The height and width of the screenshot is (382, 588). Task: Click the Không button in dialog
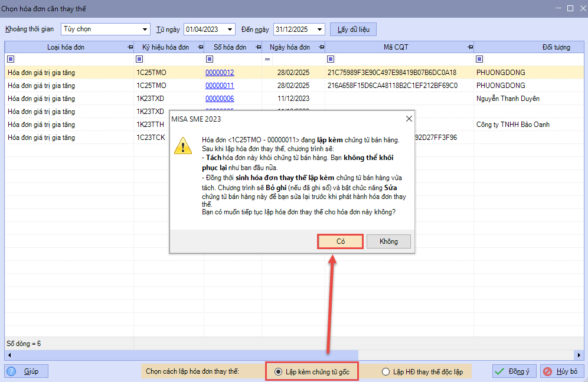[388, 241]
